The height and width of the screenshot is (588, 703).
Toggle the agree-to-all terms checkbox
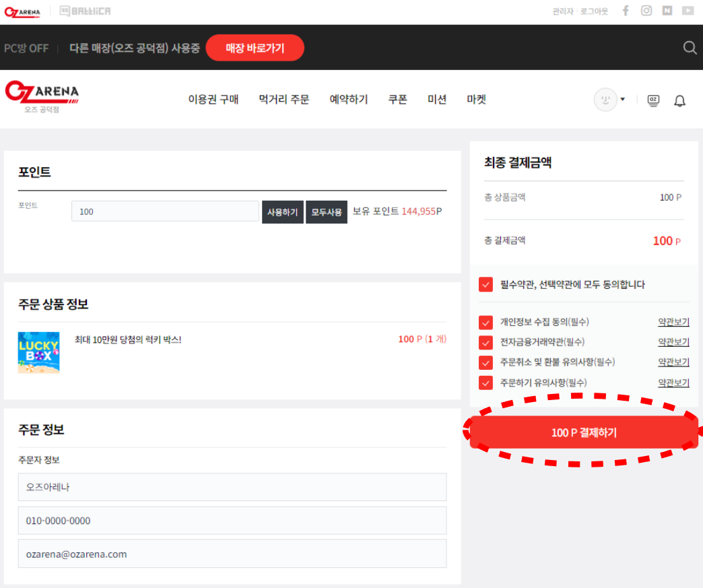[486, 285]
